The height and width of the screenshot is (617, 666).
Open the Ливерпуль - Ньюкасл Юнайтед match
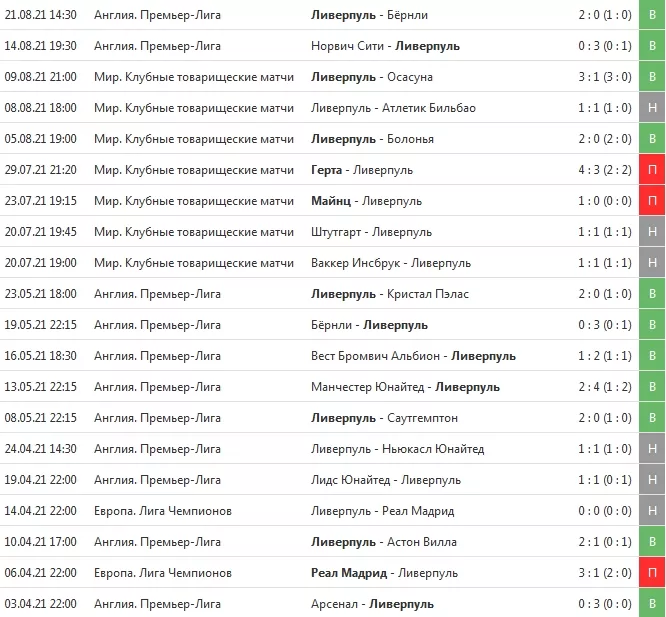click(398, 449)
